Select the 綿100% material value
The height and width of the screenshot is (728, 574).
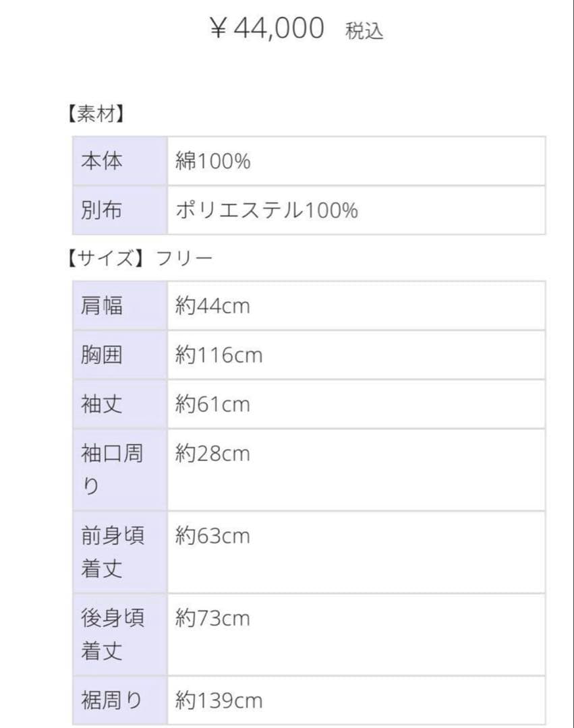tap(213, 162)
